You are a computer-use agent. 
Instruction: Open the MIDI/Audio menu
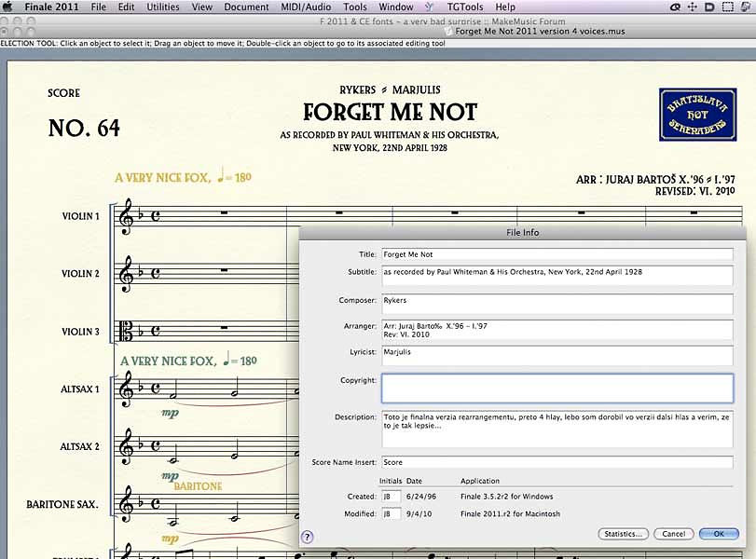pyautogui.click(x=306, y=7)
